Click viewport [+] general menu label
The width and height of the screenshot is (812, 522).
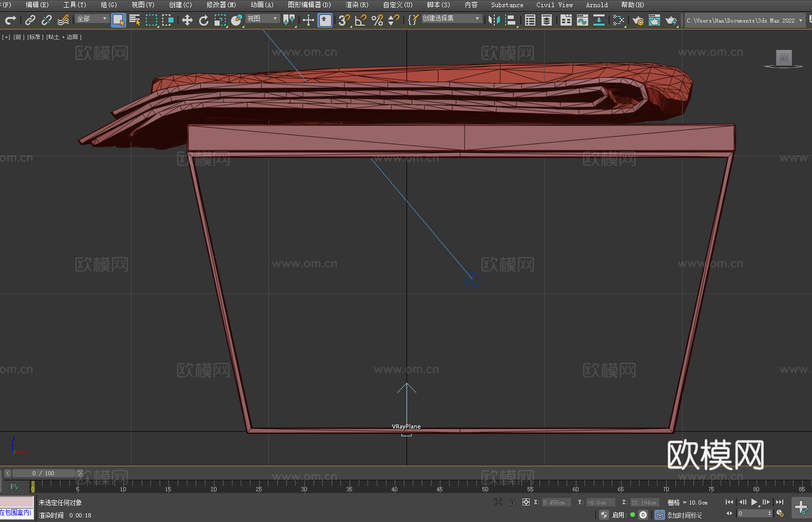click(6, 37)
